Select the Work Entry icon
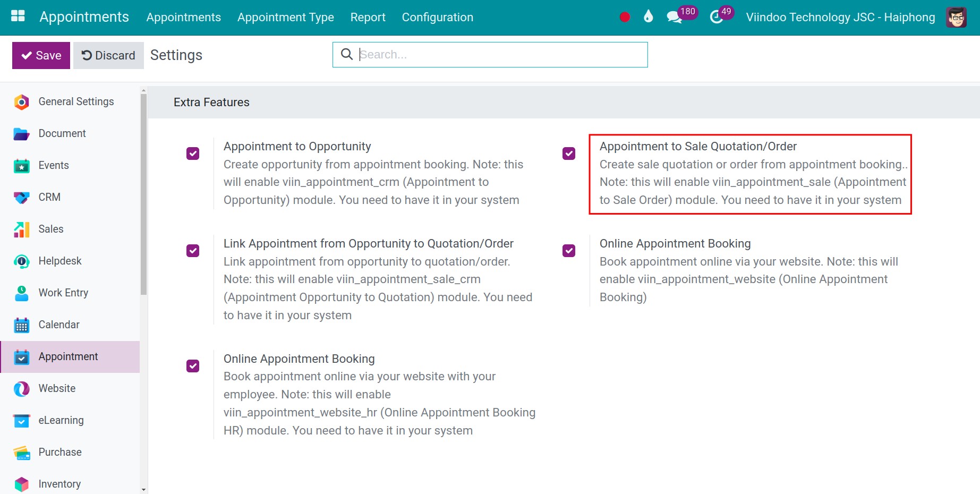980x494 pixels. point(21,293)
